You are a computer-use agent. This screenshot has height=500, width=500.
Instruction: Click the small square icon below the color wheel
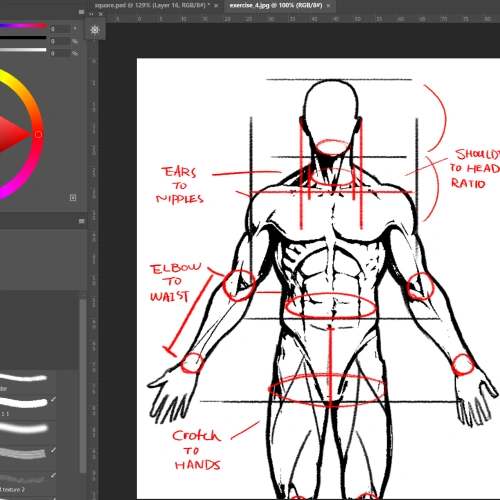pos(73,198)
